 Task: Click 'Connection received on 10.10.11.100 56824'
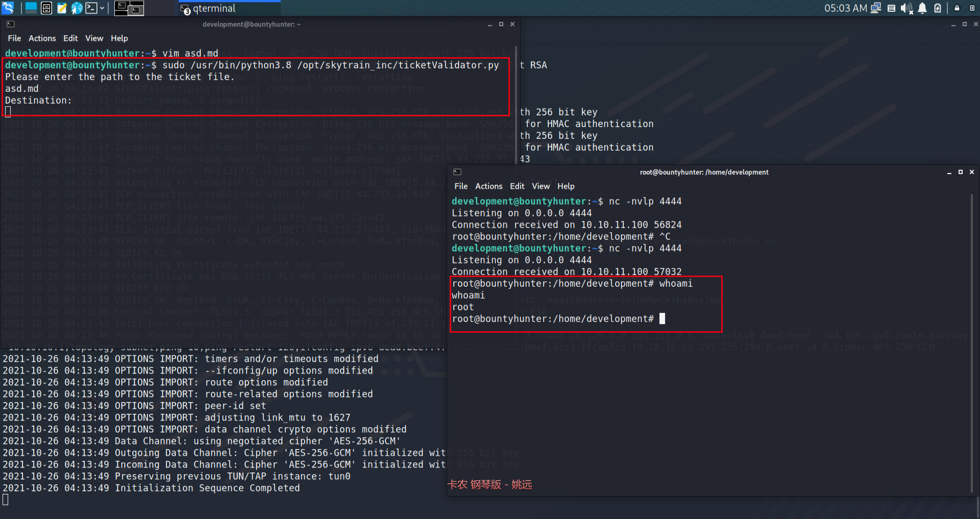567,225
